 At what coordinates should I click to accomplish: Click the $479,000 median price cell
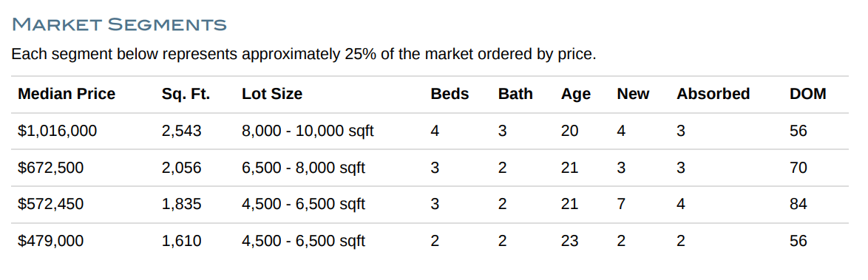(50, 242)
